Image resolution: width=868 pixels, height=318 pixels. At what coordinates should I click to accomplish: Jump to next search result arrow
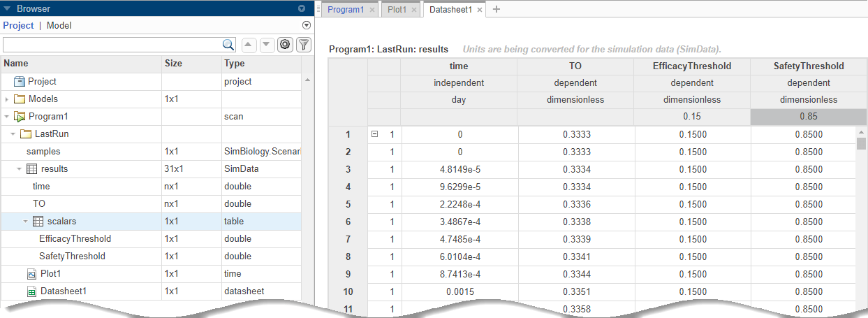click(267, 45)
